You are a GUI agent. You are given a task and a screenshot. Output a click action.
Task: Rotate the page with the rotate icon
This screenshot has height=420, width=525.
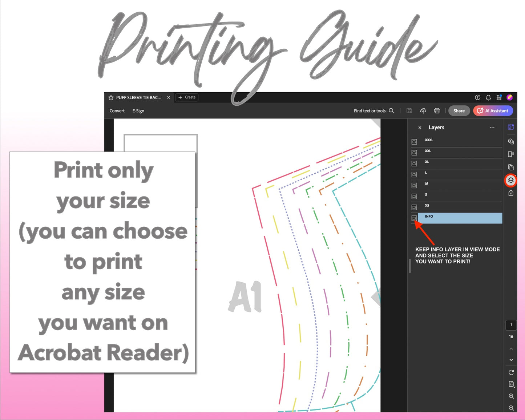coord(511,372)
